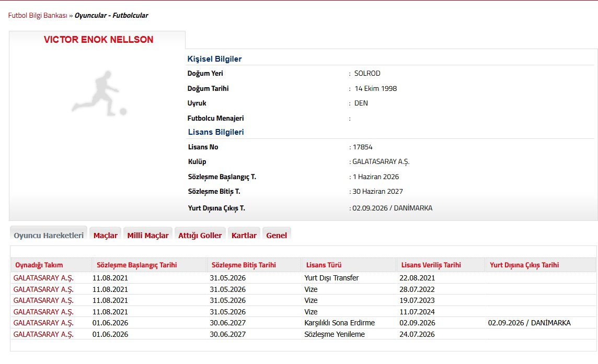Open GALATASARAY A.Ş. link in Karşılıklı Sona Erdirme row
The image size is (598, 364).
(43, 323)
